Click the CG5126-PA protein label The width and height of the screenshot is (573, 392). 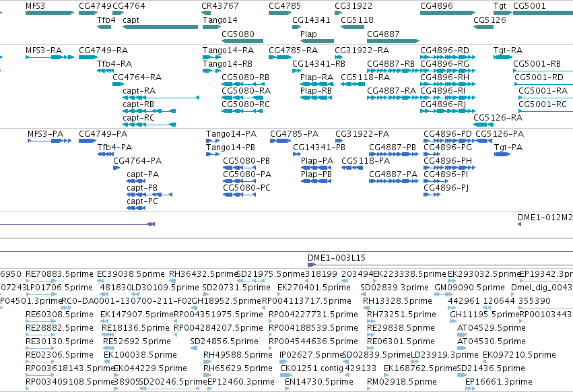click(x=500, y=134)
